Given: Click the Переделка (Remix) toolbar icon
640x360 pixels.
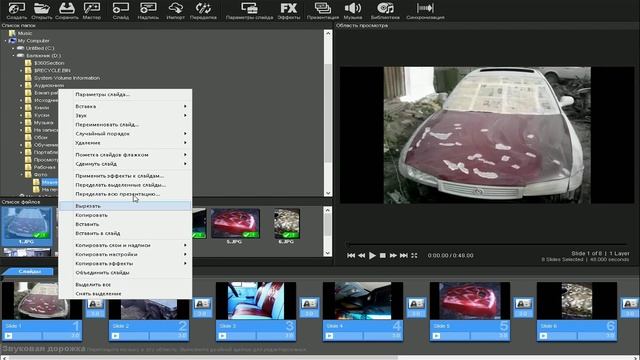Looking at the screenshot, I should [x=203, y=11].
